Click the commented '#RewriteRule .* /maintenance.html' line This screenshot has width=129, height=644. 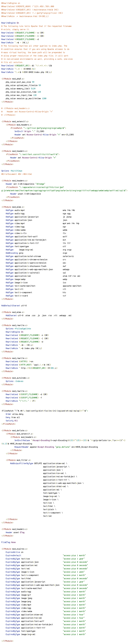25,16
